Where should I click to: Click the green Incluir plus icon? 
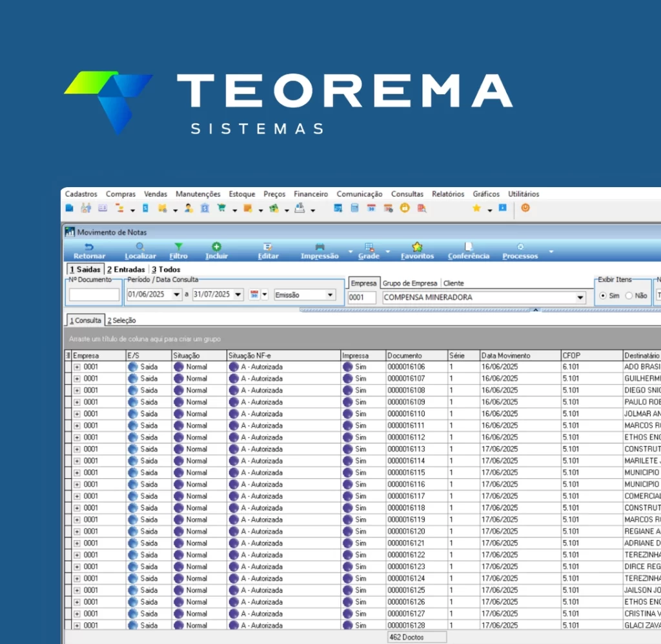[x=216, y=247]
